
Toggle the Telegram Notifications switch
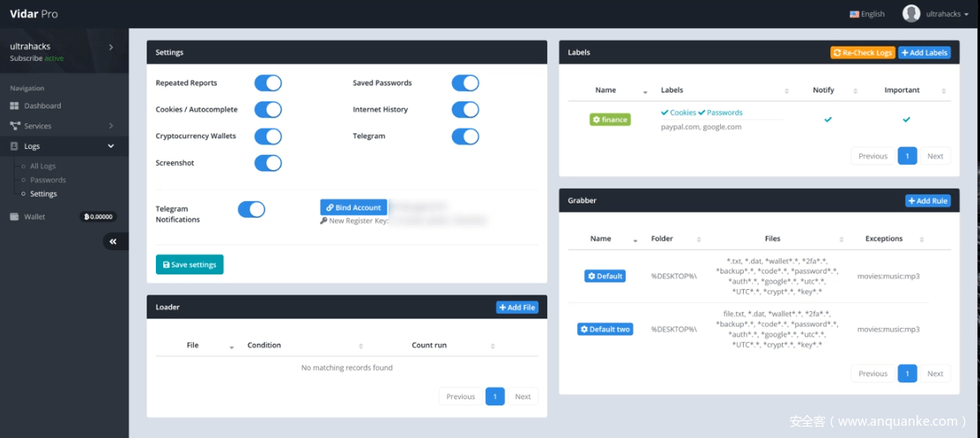coord(251,210)
